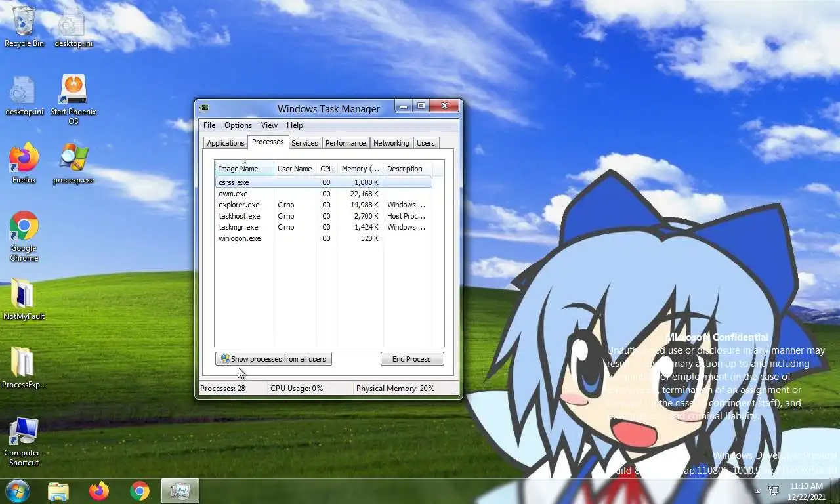This screenshot has height=504, width=840.
Task: Select the procexp.exe desktop icon
Action: pyautogui.click(x=73, y=163)
